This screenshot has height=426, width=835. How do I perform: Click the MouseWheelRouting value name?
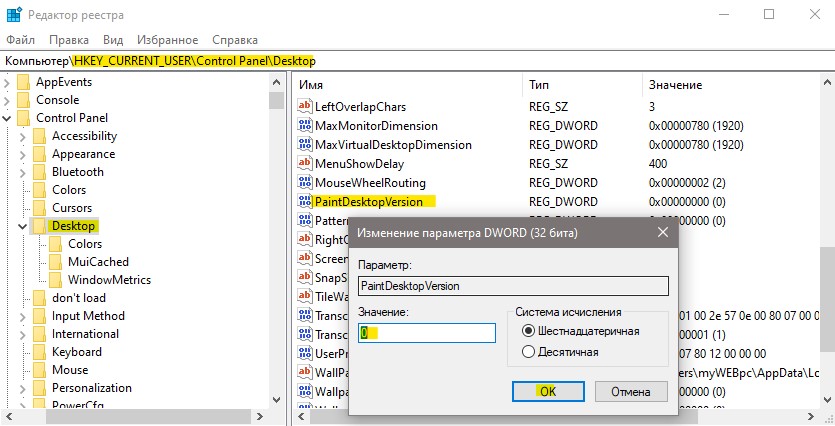[370, 183]
